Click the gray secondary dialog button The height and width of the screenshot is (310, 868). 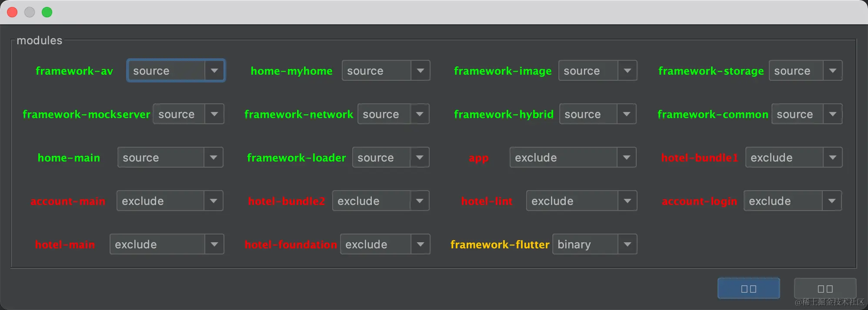(x=825, y=288)
